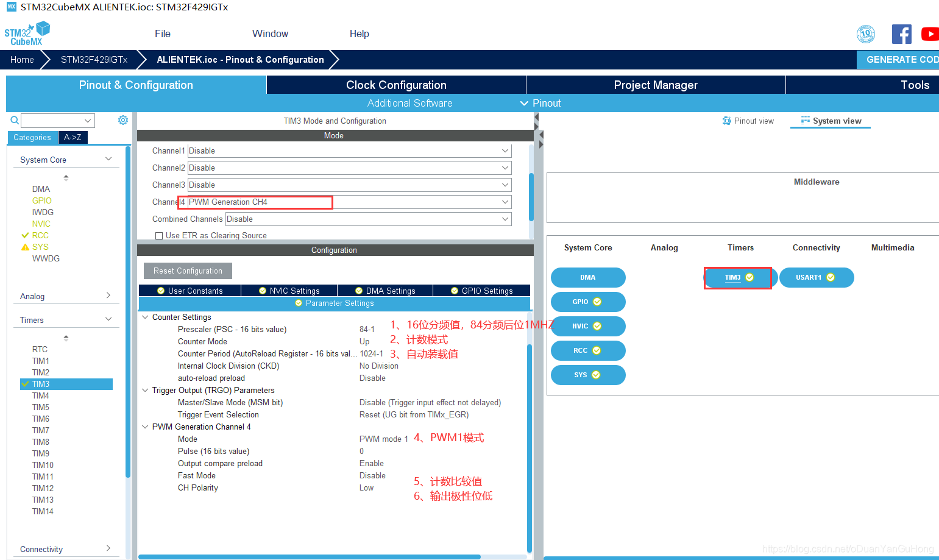939x560 pixels.
Task: Click the 10-year anniversary badge icon
Action: pyautogui.click(x=866, y=34)
